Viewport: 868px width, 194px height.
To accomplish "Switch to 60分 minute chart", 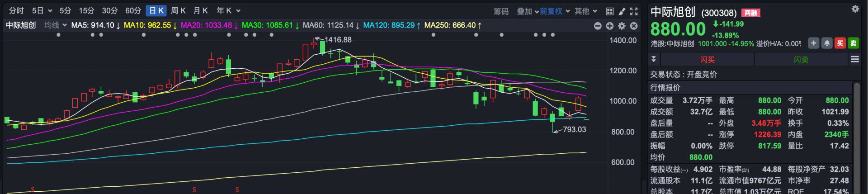I will (133, 11).
